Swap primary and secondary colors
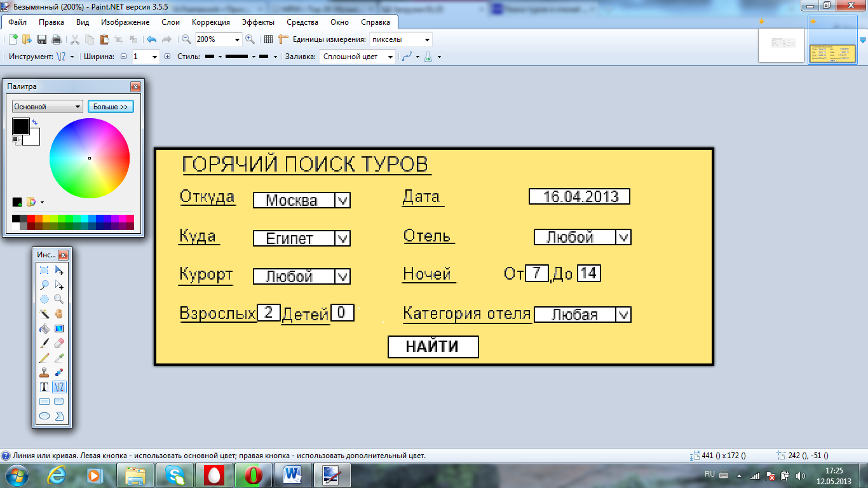 34,121
